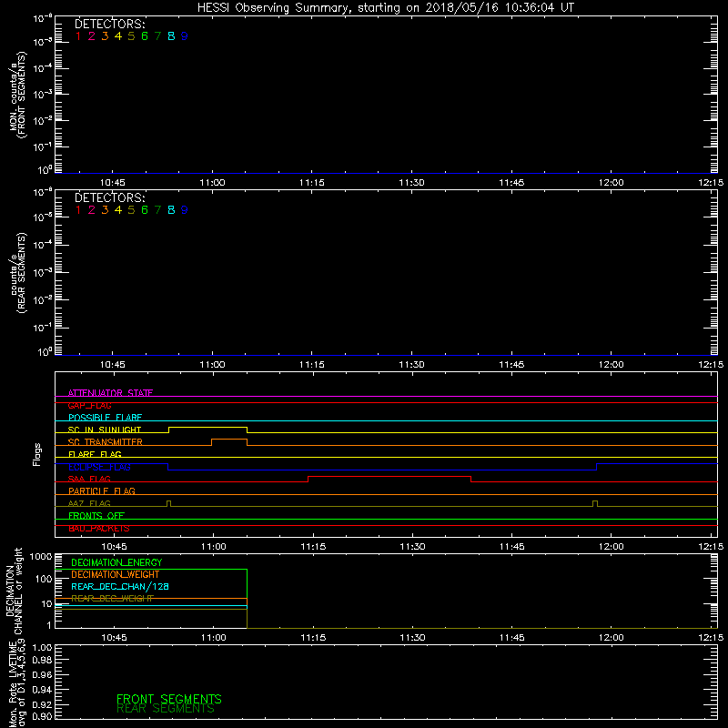
Task: Select the AAZ_FLAG label
Action: point(89,503)
